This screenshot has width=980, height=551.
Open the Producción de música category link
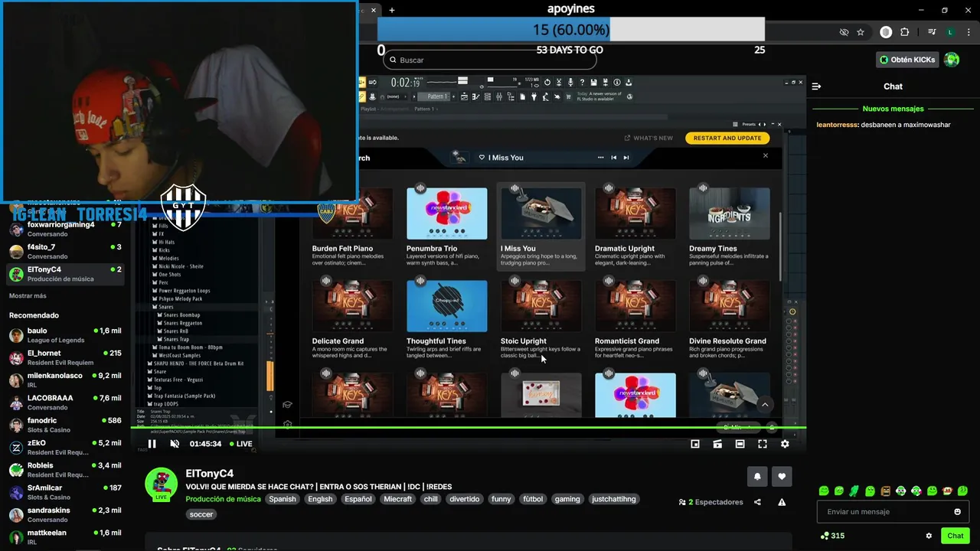point(223,499)
